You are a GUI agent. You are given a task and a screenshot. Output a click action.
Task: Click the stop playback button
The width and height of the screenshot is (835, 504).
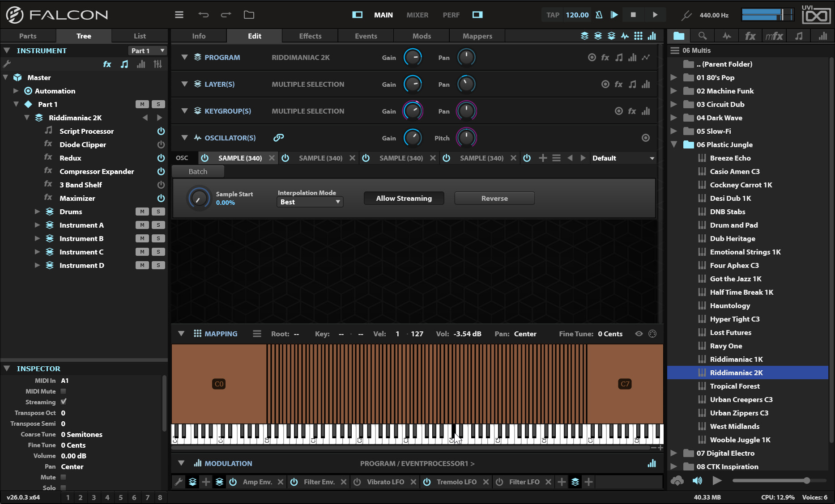pyautogui.click(x=633, y=15)
